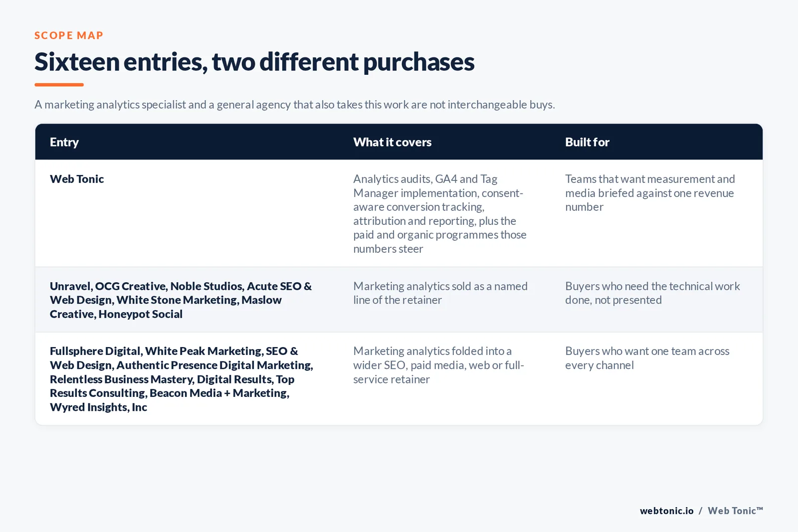
Task: Click the analytics audits GA4 description cell
Action: coord(440,213)
